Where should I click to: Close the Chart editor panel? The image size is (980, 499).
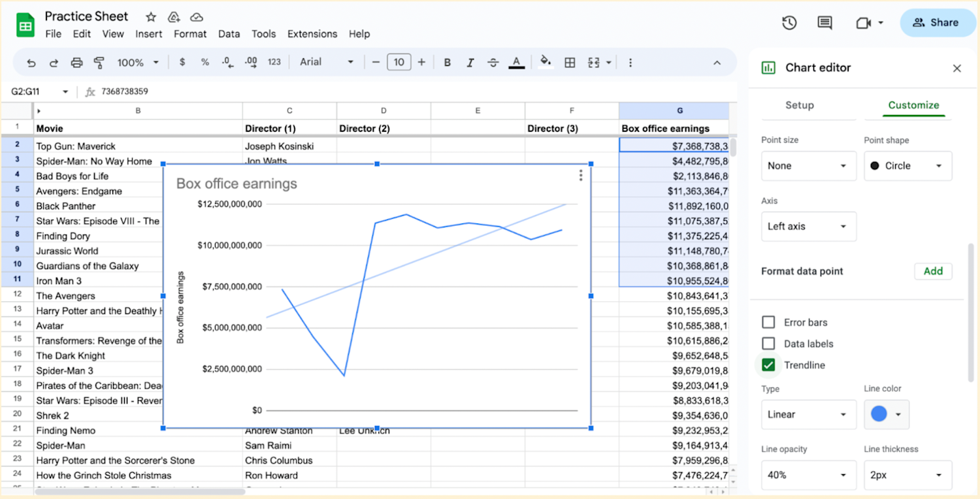pos(957,68)
